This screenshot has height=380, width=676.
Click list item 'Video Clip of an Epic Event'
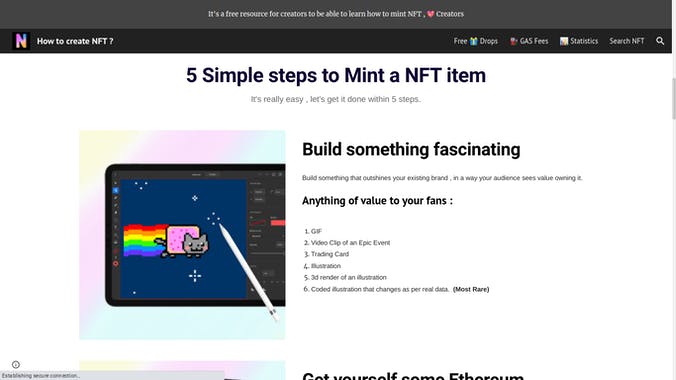pyautogui.click(x=351, y=243)
